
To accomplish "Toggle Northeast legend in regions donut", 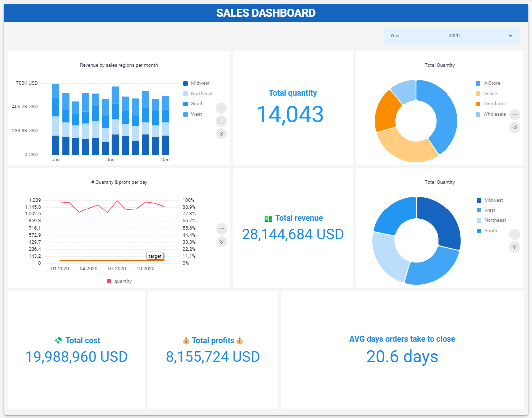I will (491, 220).
